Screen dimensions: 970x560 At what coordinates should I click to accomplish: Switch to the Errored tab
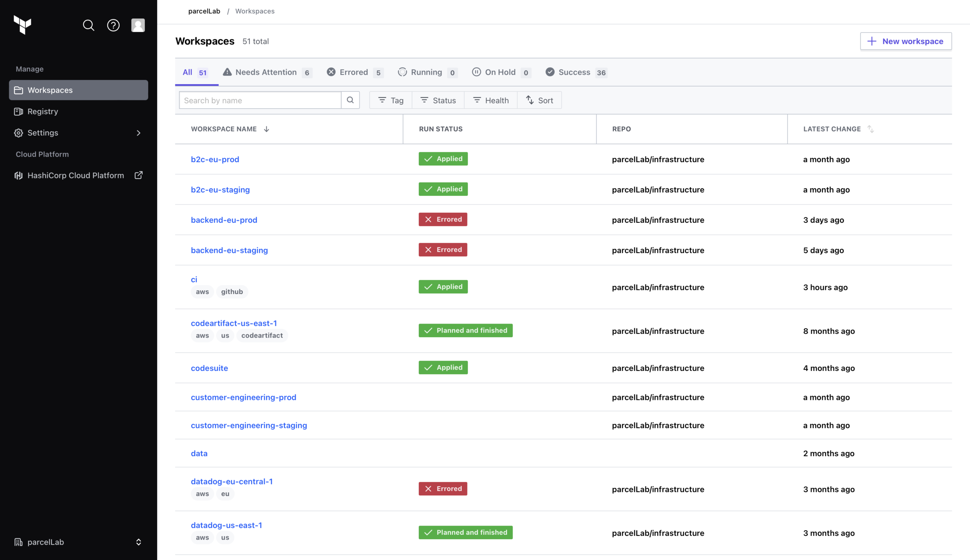point(354,72)
